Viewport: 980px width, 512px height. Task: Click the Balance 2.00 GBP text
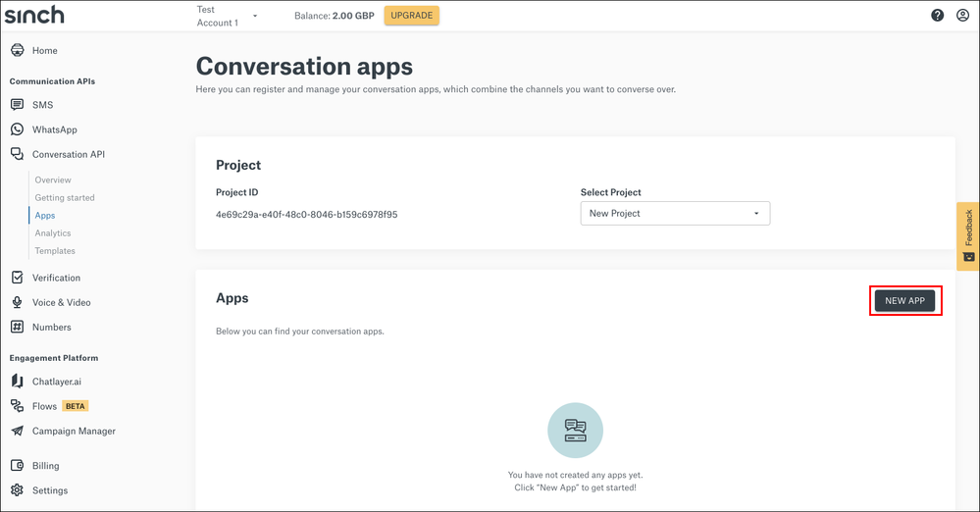335,16
